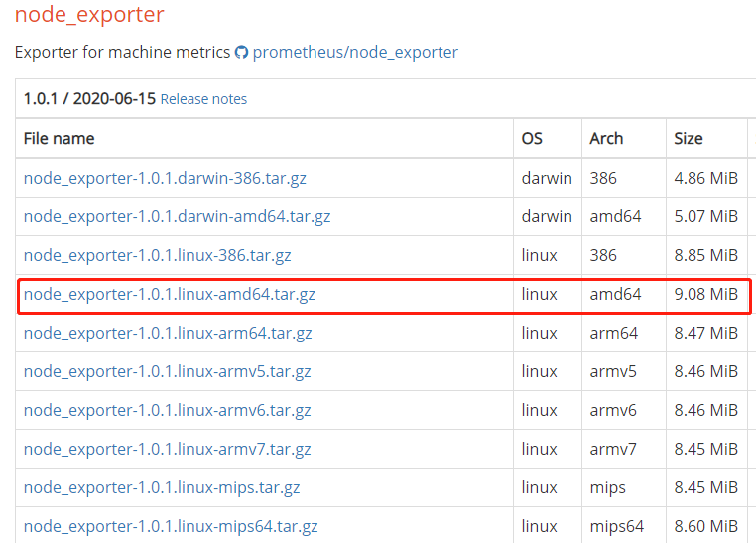Download node_exporter-1.0.1.linux-386.tar.gz

point(157,255)
